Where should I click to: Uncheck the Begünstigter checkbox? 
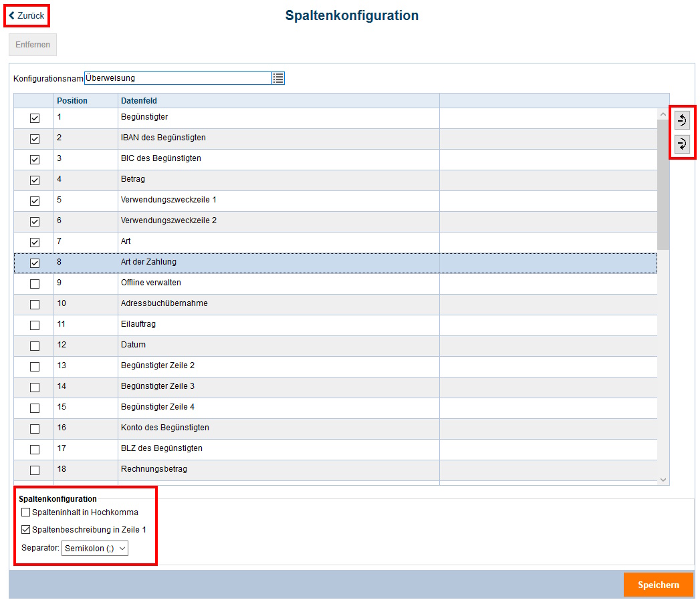click(35, 118)
